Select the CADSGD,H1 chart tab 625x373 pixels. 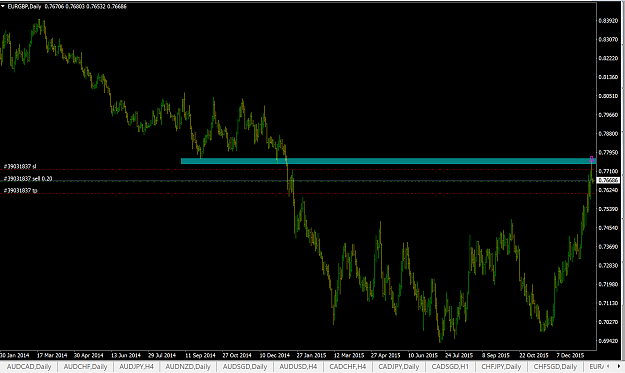(450, 367)
